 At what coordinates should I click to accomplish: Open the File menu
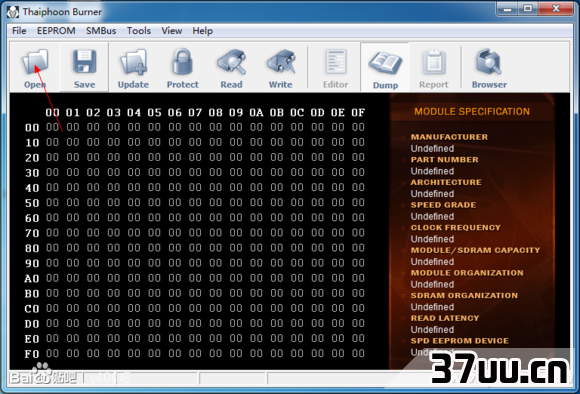[x=19, y=31]
